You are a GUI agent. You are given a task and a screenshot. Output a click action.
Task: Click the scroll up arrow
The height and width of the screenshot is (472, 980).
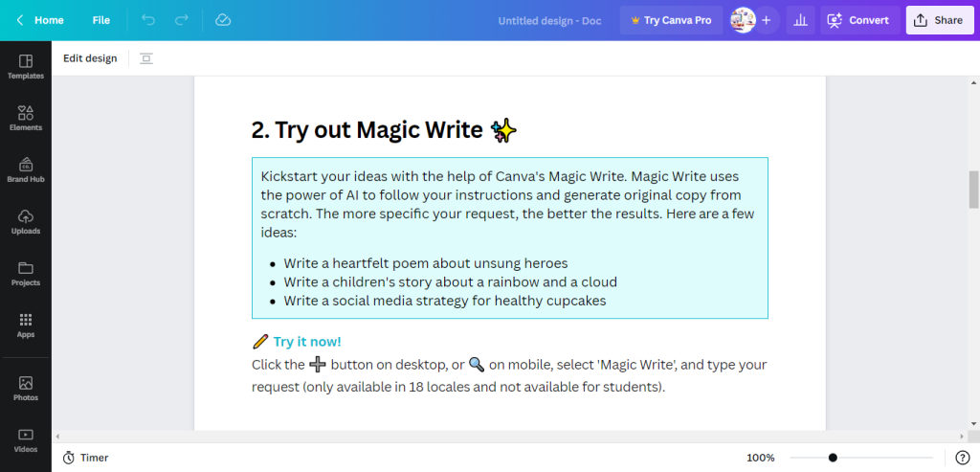(973, 82)
